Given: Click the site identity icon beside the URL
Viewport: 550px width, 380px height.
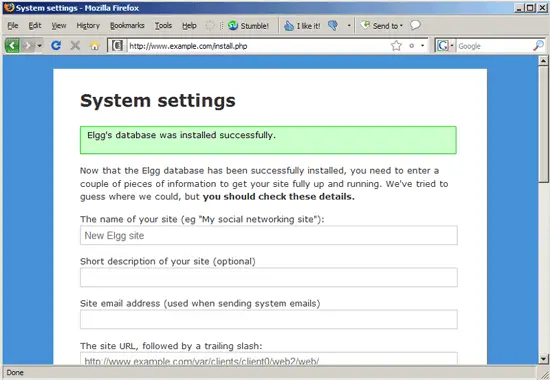Looking at the screenshot, I should point(117,46).
